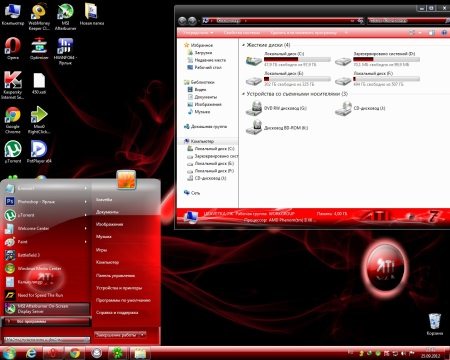Open the Moo0 RightClicker desktop icon

pos(39,120)
